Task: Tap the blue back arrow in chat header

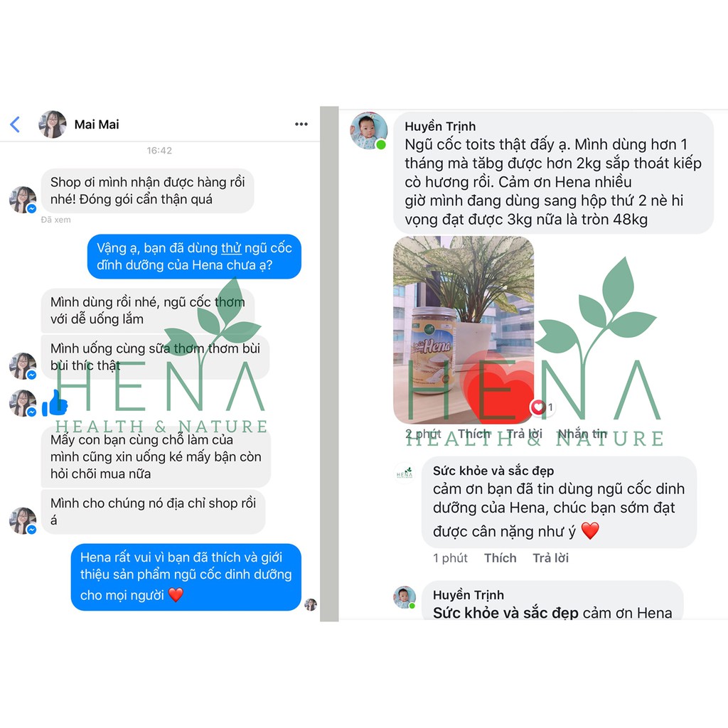Action: click(15, 124)
